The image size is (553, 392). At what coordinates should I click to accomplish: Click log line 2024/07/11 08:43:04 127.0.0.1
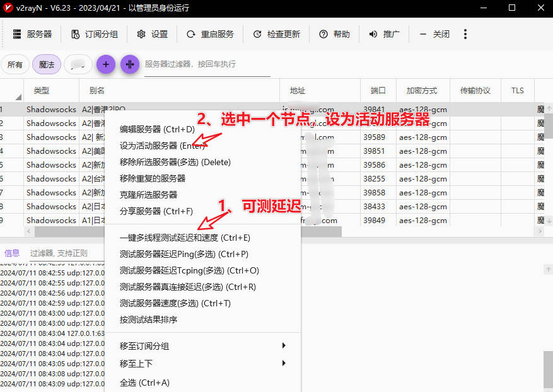click(x=52, y=333)
